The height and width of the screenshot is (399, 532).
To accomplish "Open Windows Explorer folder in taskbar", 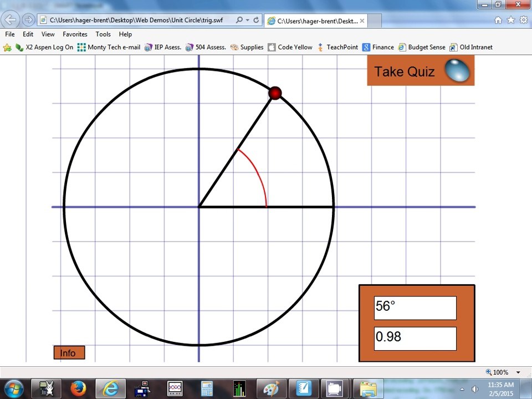I will tap(368, 388).
